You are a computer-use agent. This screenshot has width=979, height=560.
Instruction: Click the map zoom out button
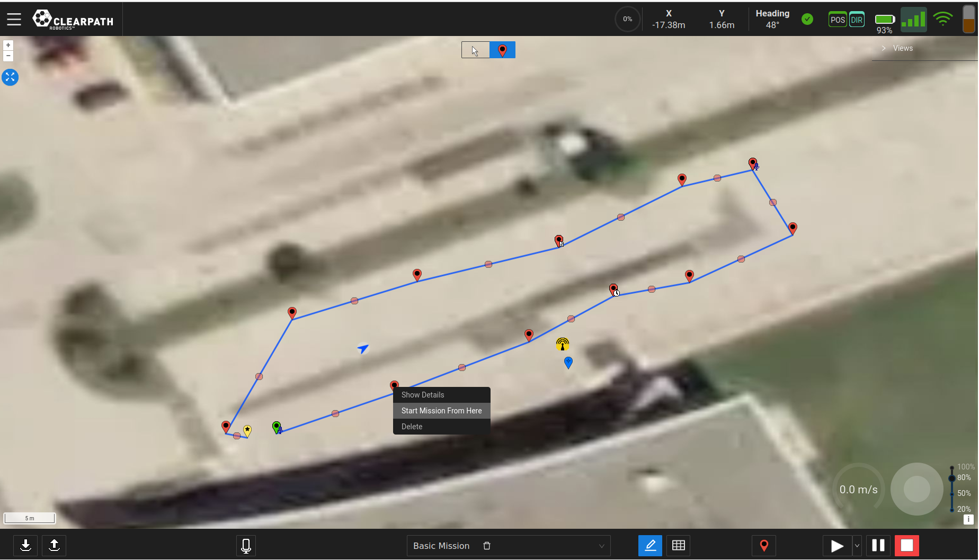tap(8, 56)
